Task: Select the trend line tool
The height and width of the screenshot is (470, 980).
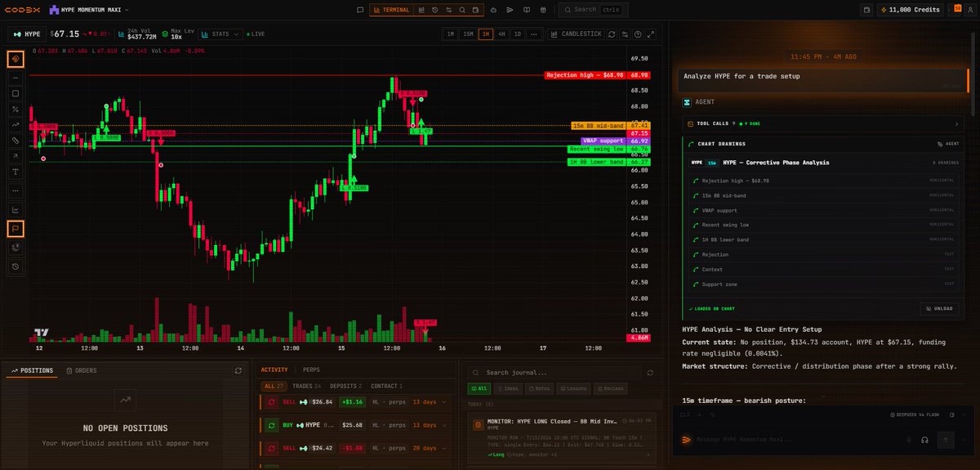Action: pos(16,124)
